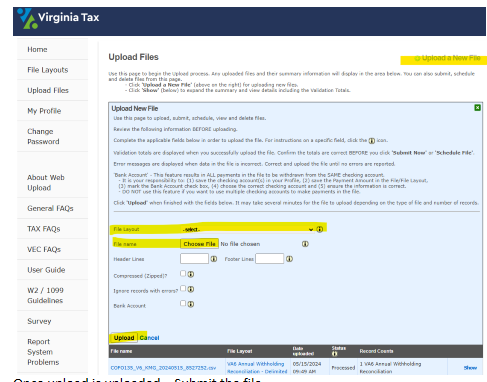
Task: Open the File Layout select dropdown
Action: pyautogui.click(x=247, y=229)
